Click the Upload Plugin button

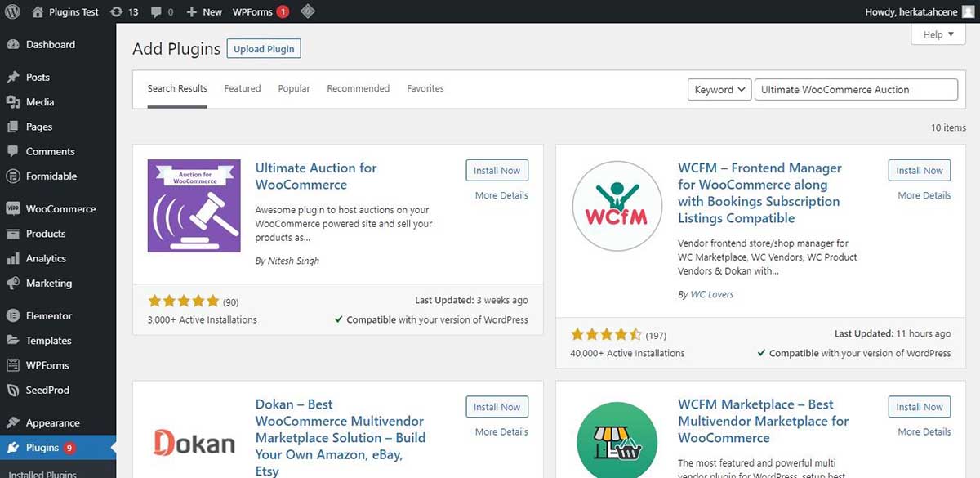pyautogui.click(x=264, y=49)
